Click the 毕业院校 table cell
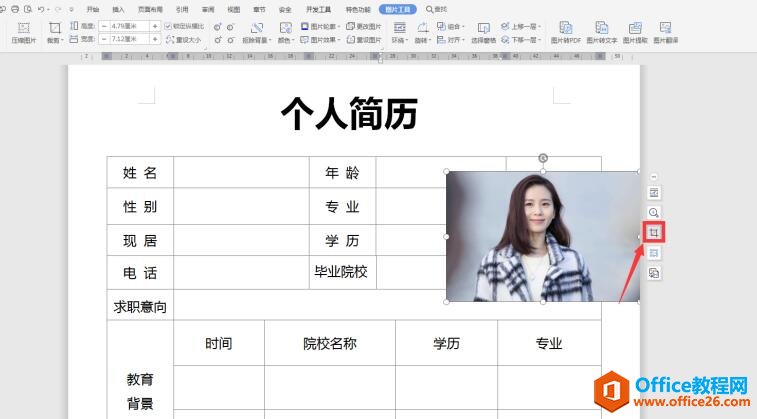 [342, 272]
